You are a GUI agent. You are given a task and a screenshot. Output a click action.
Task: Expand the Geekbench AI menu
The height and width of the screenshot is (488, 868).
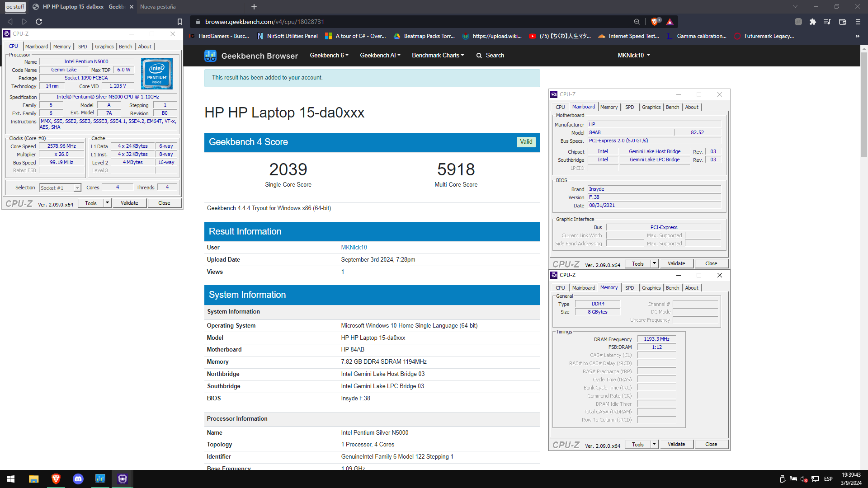pos(380,55)
